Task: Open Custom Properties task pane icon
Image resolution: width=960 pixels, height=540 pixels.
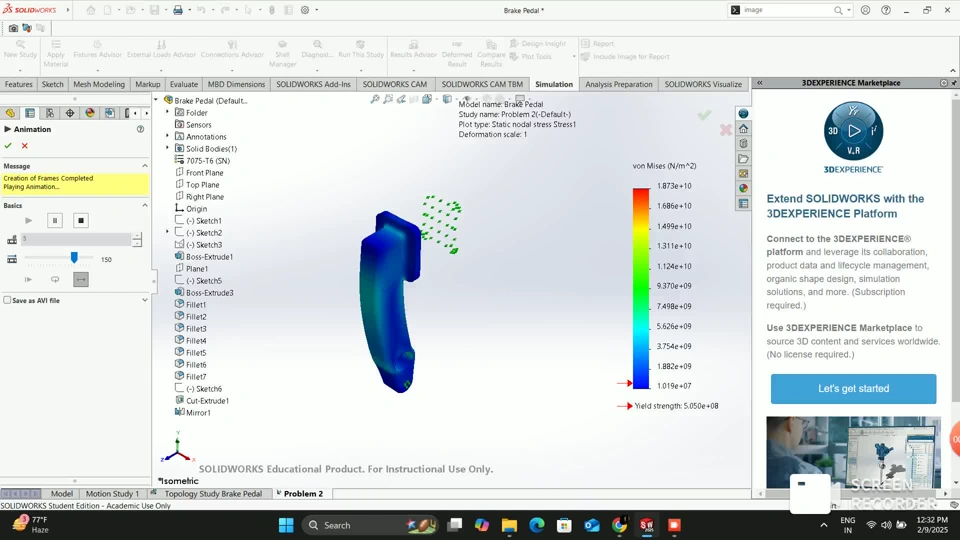Action: 743,203
